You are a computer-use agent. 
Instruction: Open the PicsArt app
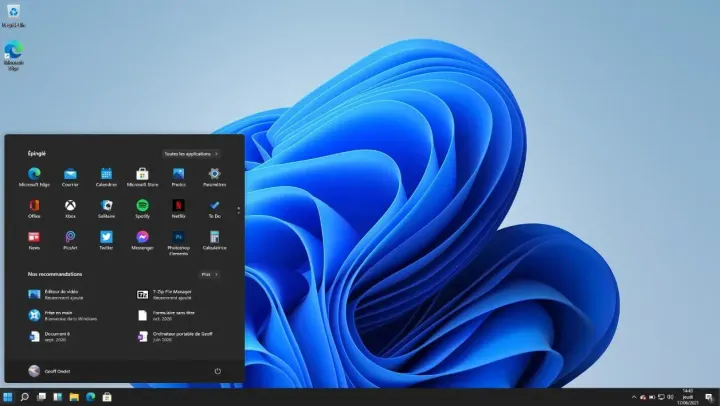point(70,238)
